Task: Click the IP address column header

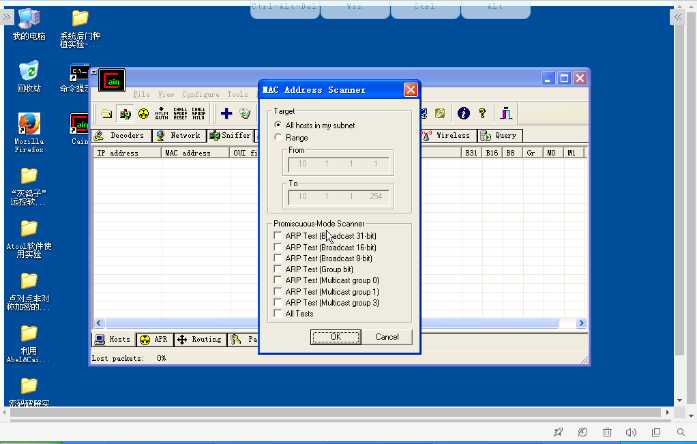Action: (127, 153)
